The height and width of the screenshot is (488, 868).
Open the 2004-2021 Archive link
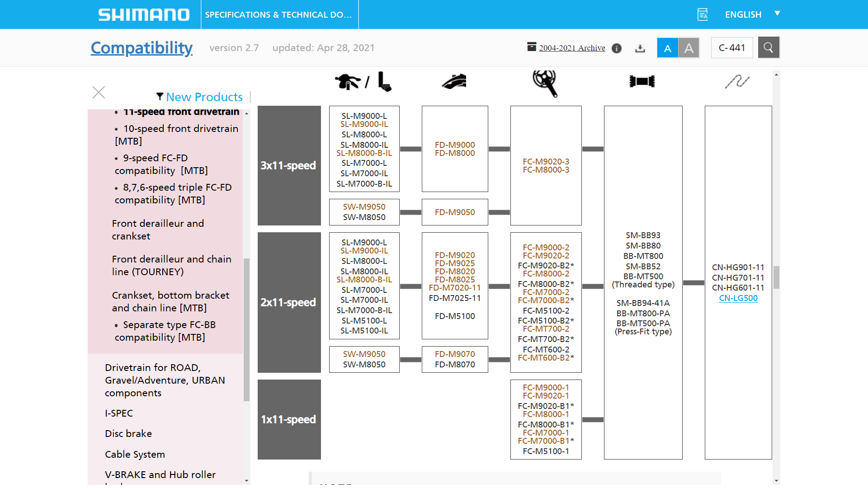tap(572, 48)
